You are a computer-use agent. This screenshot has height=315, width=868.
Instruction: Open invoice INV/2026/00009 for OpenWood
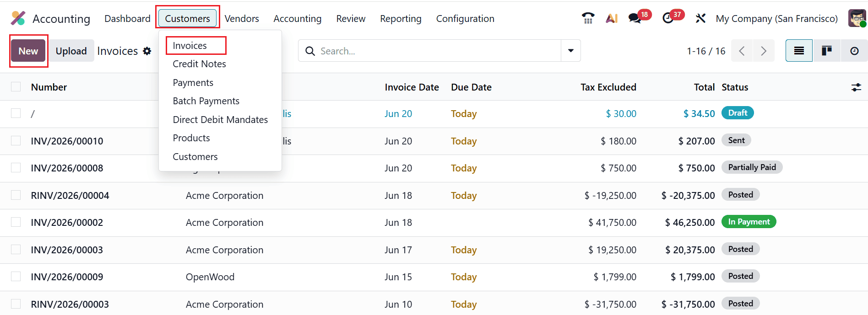point(67,277)
